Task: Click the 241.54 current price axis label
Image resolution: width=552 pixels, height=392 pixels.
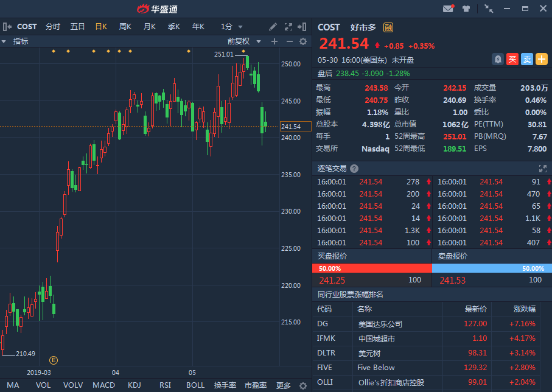Action: tap(295, 127)
